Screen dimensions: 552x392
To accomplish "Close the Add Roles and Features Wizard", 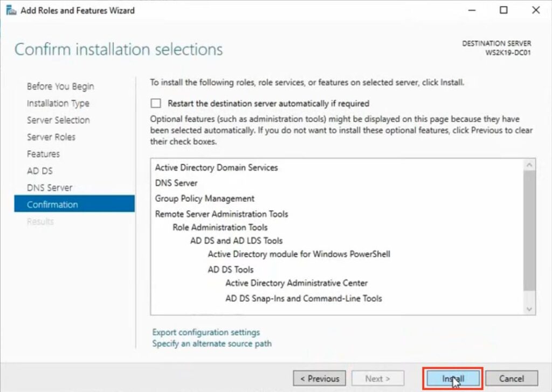I will pos(535,10).
